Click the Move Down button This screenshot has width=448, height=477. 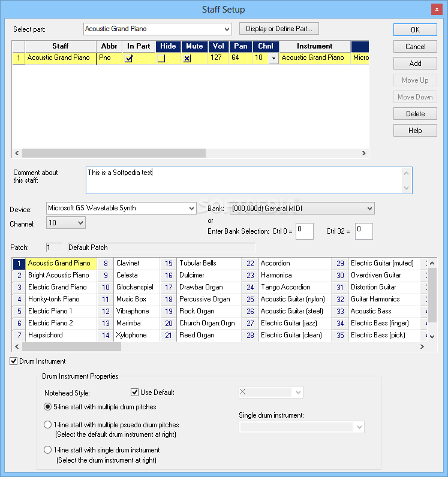pyautogui.click(x=415, y=97)
